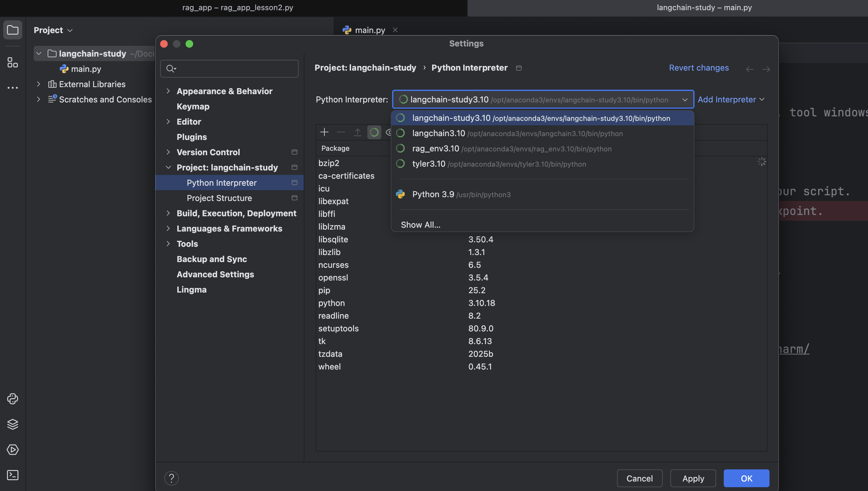868x491 pixels.
Task: Collapse the Python Interpreter dropdown arrow
Action: click(685, 100)
